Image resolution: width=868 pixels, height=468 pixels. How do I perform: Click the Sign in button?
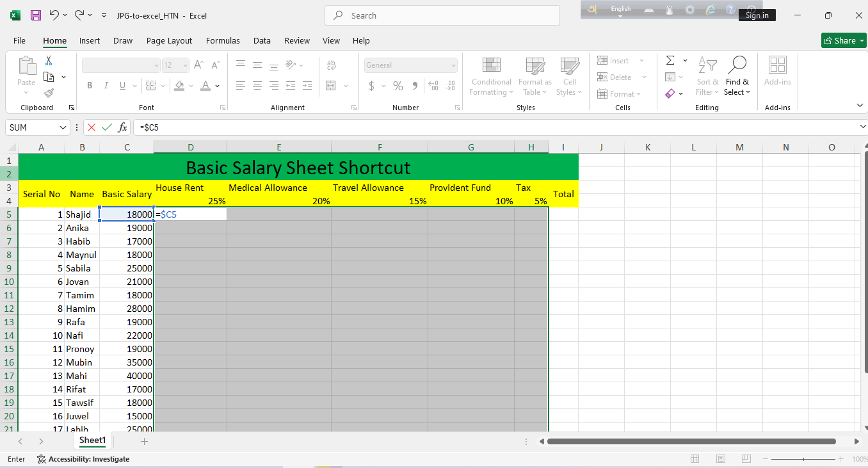tap(757, 15)
